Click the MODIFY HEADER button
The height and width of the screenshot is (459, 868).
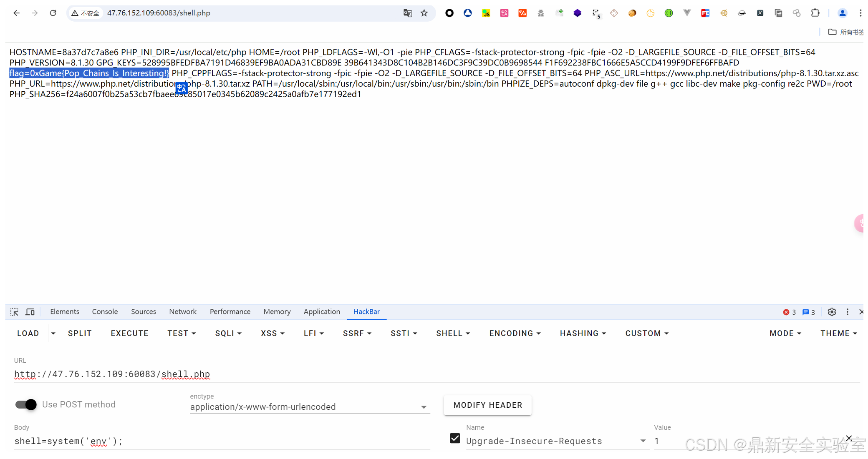pos(487,405)
